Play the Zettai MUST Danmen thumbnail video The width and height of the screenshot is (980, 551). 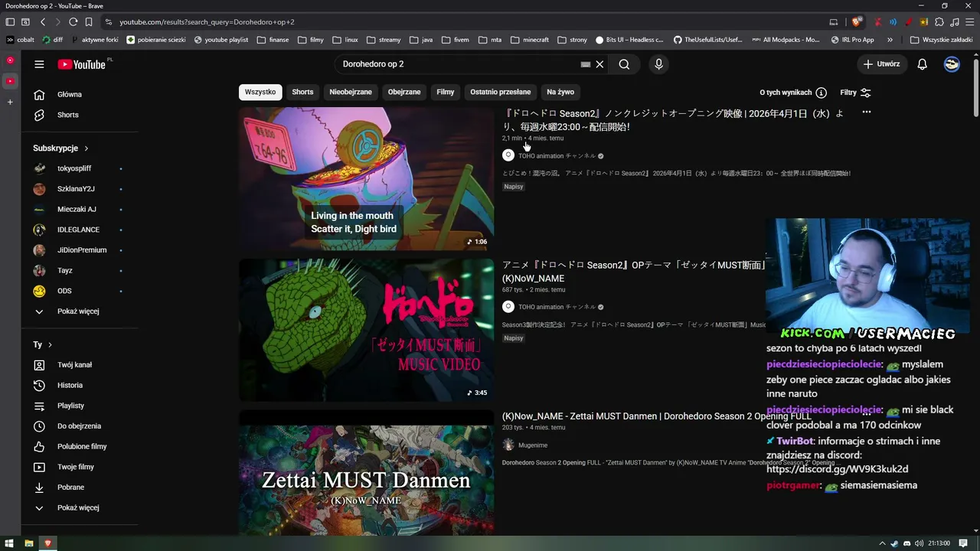click(367, 472)
